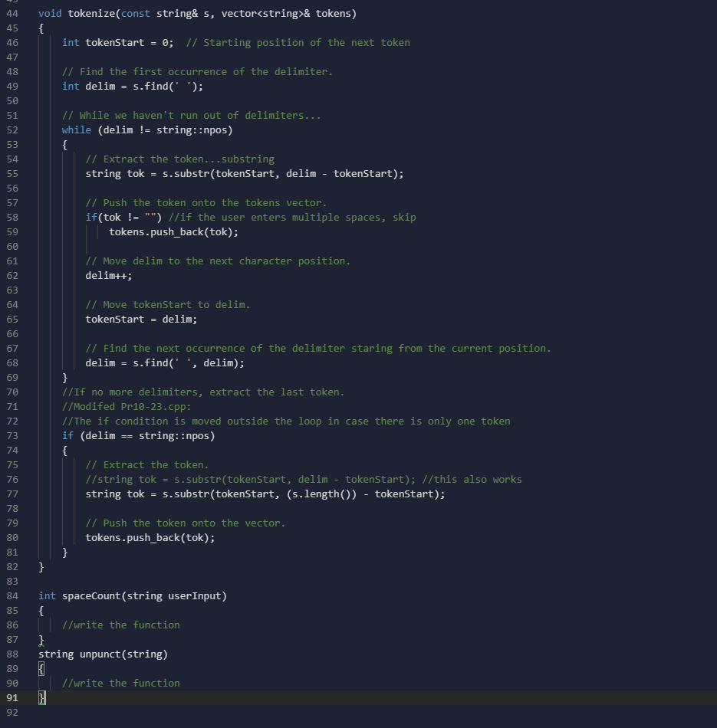Click 'delim = s.find(' ', delim);' statement
The height and width of the screenshot is (728, 717).
(x=165, y=363)
